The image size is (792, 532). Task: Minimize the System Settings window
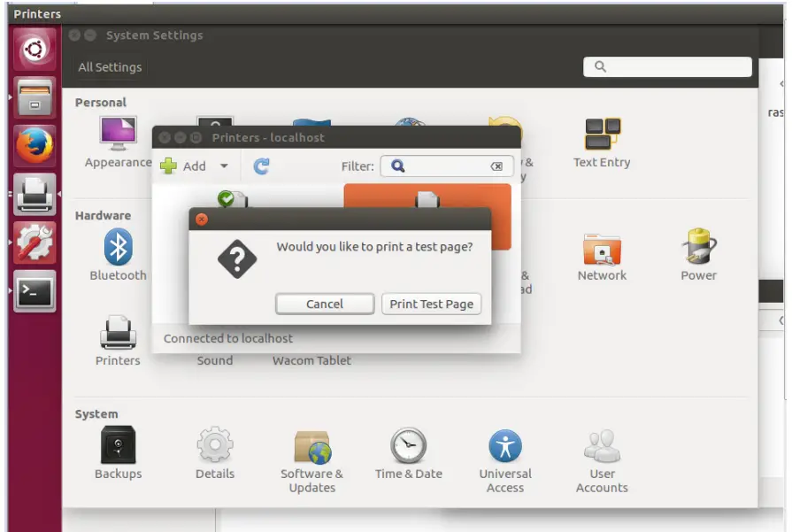[x=90, y=35]
